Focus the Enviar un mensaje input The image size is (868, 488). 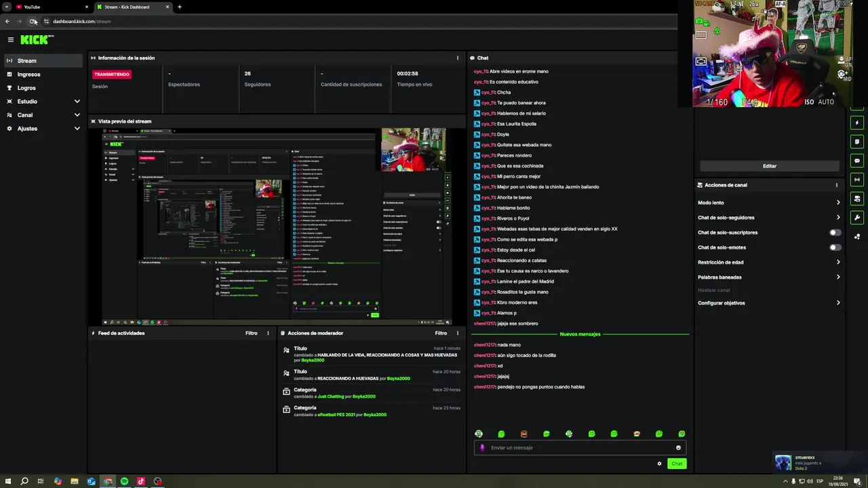click(x=580, y=447)
